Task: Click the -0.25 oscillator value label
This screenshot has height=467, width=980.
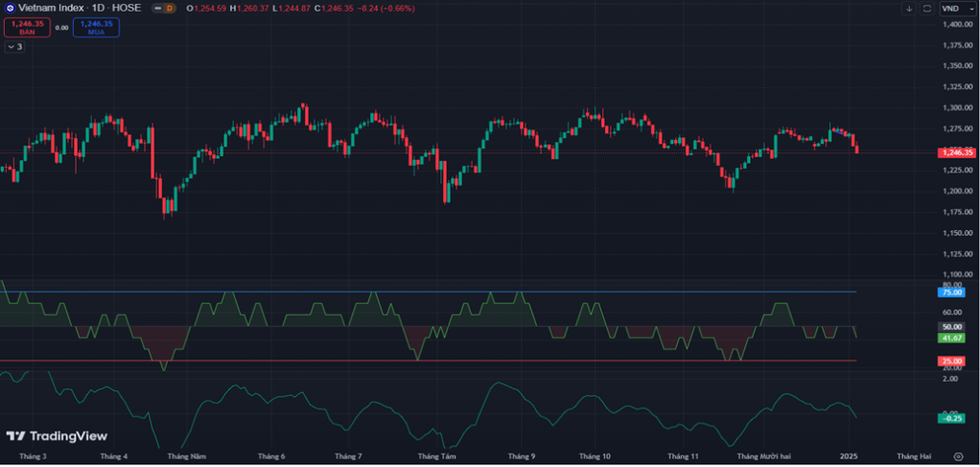Action: [952, 418]
